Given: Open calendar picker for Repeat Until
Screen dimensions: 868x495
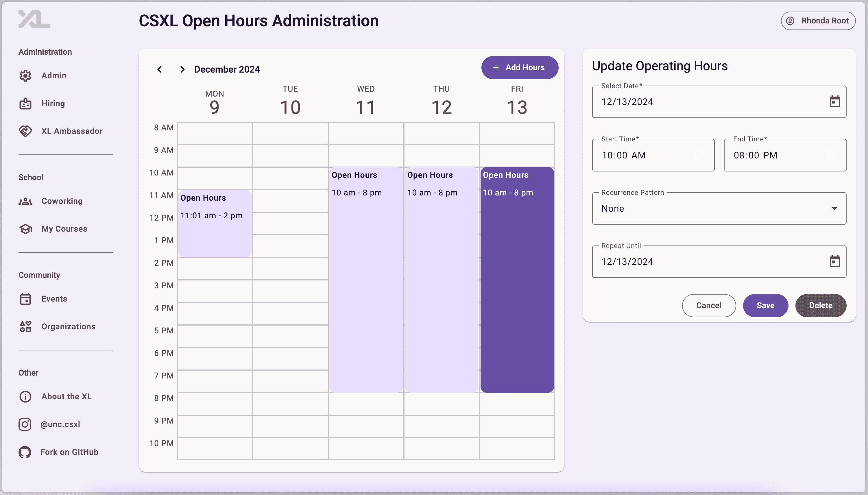Looking at the screenshot, I should pyautogui.click(x=834, y=261).
